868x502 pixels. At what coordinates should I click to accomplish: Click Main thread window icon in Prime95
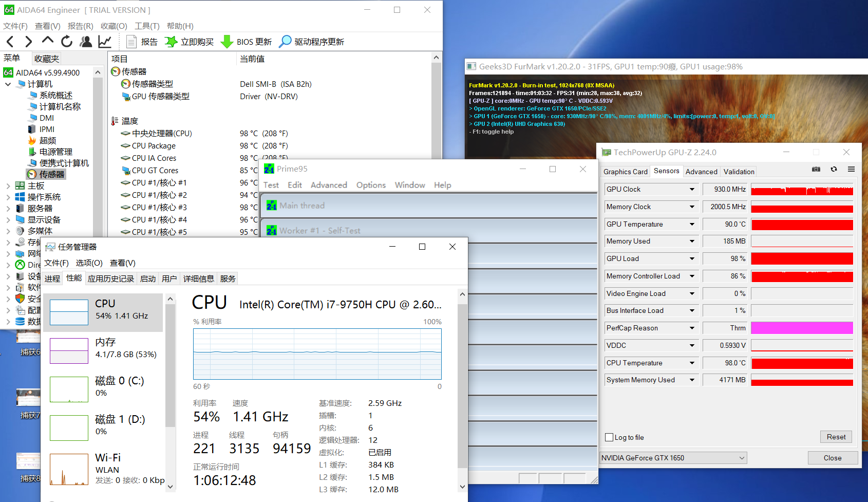[x=272, y=205]
